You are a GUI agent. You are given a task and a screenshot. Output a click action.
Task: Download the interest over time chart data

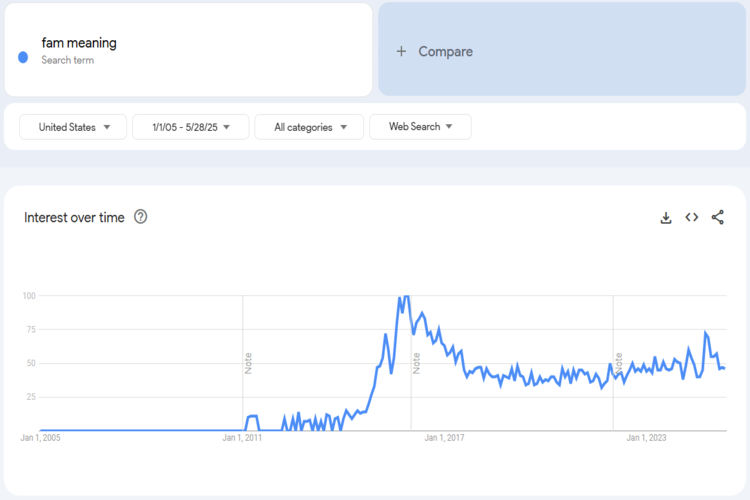[666, 218]
